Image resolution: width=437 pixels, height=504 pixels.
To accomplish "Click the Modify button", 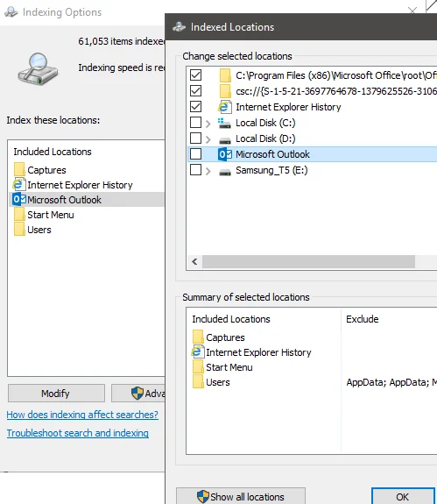I will pos(56,393).
